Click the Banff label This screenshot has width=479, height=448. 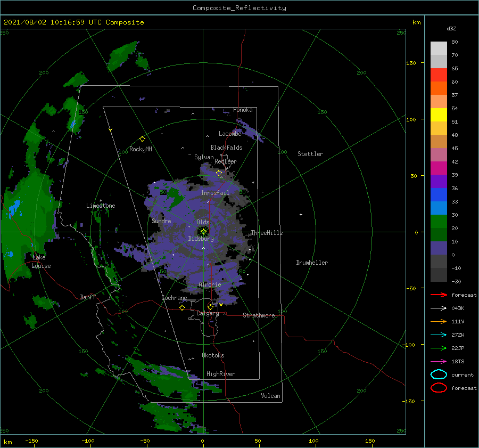click(x=88, y=297)
